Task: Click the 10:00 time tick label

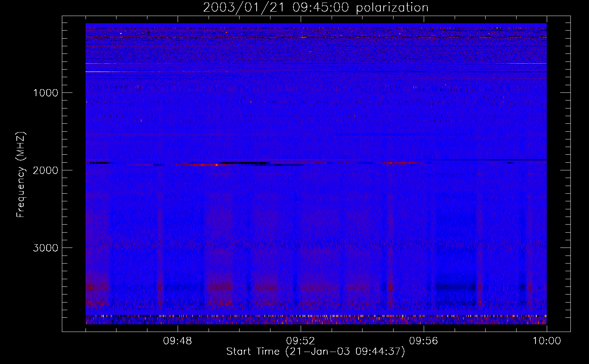Action: click(x=547, y=341)
